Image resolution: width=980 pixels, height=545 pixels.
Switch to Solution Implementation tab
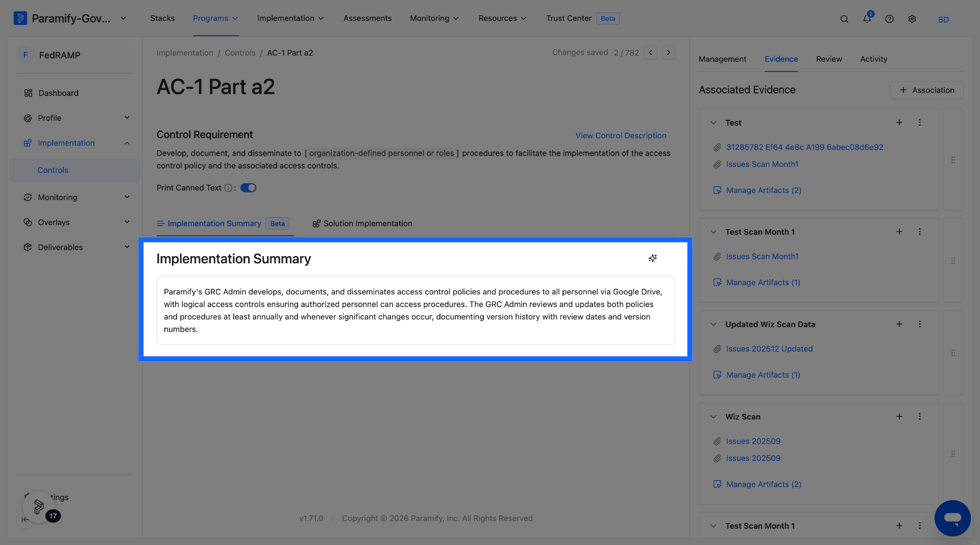click(362, 224)
